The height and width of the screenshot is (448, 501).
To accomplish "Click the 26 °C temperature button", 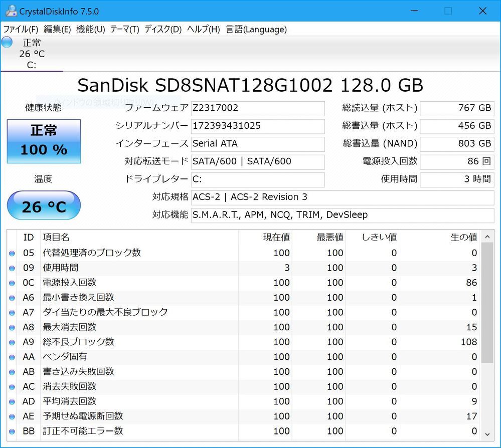I will pos(44,205).
